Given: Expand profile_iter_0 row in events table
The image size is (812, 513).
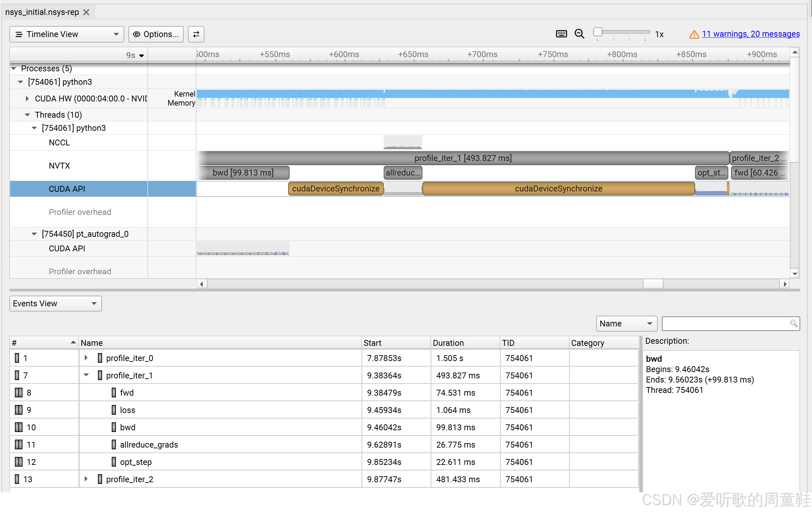Looking at the screenshot, I should (x=86, y=358).
